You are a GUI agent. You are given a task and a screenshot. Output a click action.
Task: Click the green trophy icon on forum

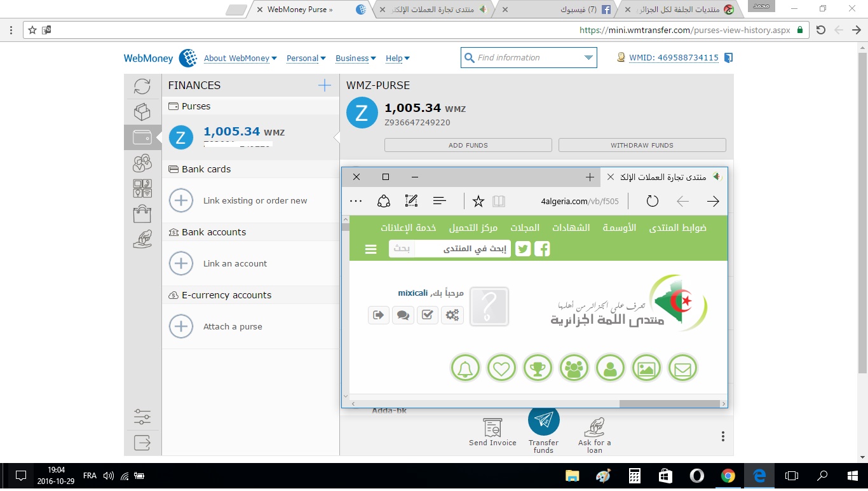point(538,368)
